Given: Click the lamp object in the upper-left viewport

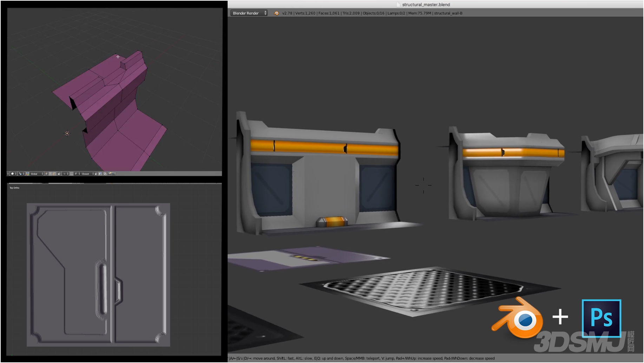Looking at the screenshot, I should (x=67, y=133).
